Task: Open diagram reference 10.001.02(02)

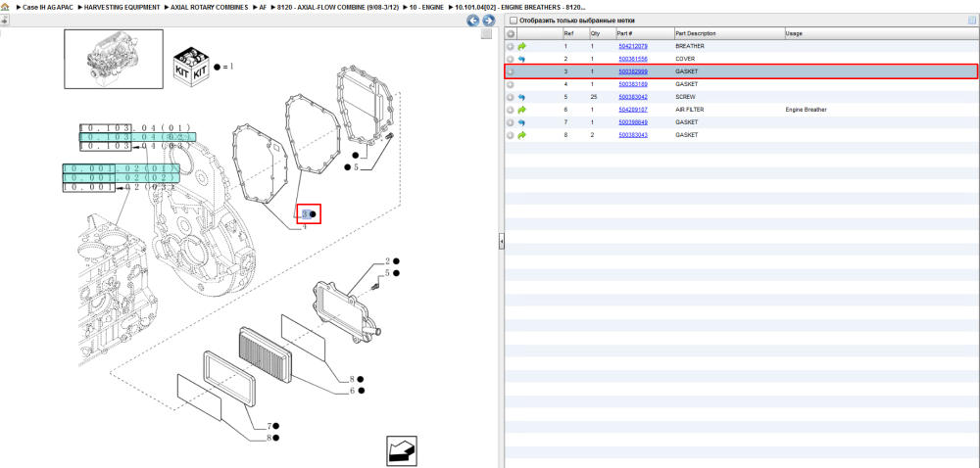Action: tap(121, 178)
